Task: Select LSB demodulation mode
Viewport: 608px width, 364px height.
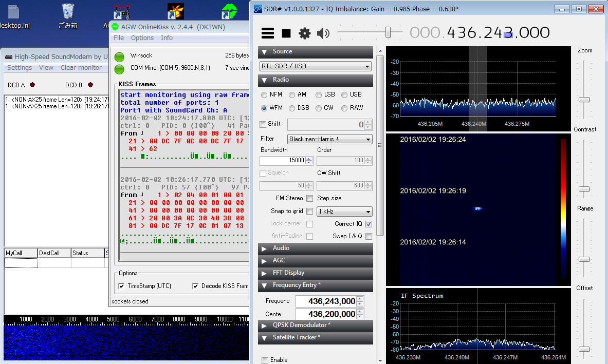Action: click(x=319, y=95)
